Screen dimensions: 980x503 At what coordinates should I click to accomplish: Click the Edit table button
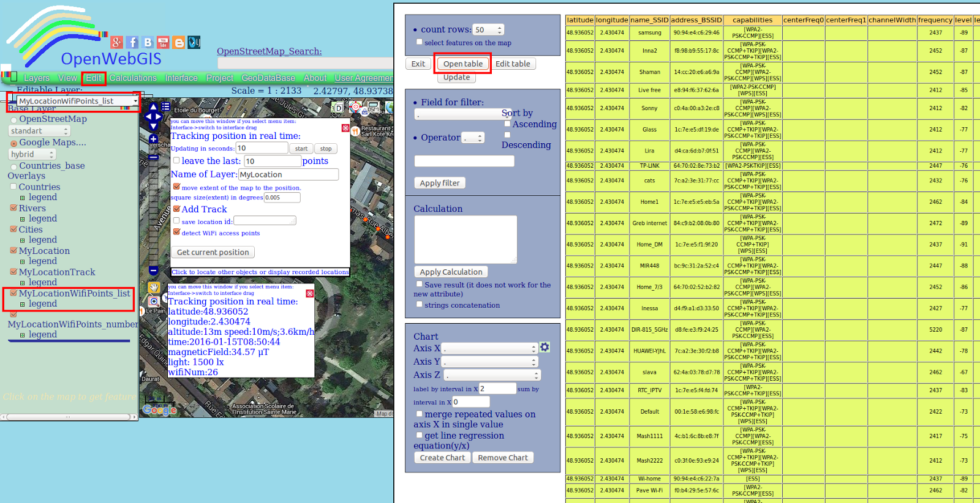(513, 64)
